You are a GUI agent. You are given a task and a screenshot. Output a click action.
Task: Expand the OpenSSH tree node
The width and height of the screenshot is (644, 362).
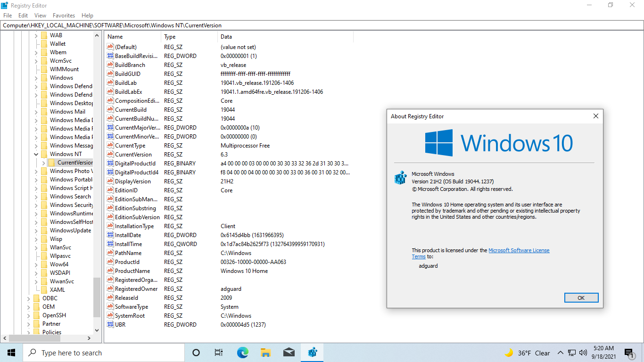coord(28,315)
